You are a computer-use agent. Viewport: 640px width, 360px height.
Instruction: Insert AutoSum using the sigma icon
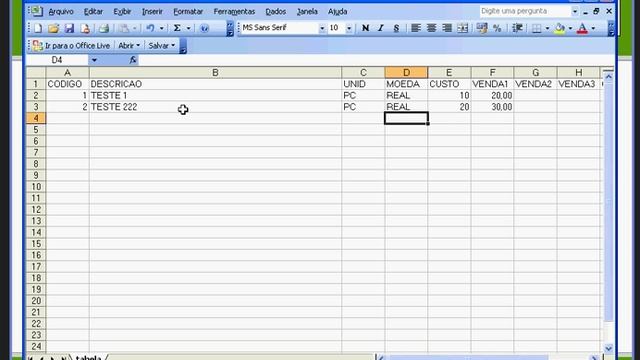177,28
